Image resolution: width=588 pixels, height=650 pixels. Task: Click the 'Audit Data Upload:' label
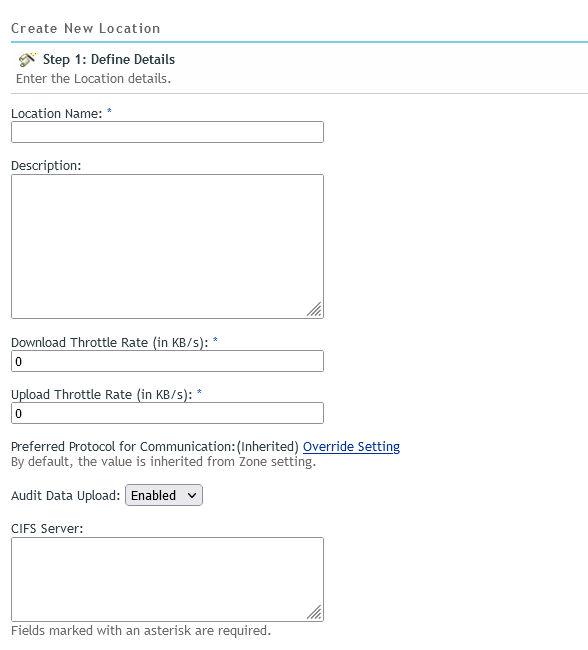pyautogui.click(x=66, y=496)
